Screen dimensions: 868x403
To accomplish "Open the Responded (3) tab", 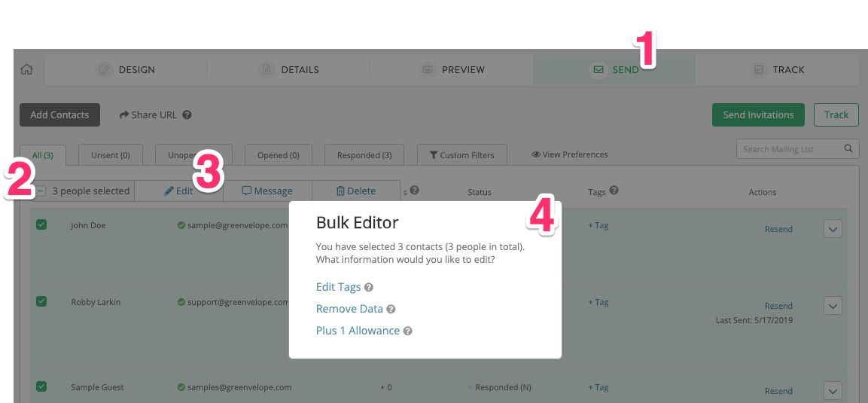I will (x=364, y=155).
